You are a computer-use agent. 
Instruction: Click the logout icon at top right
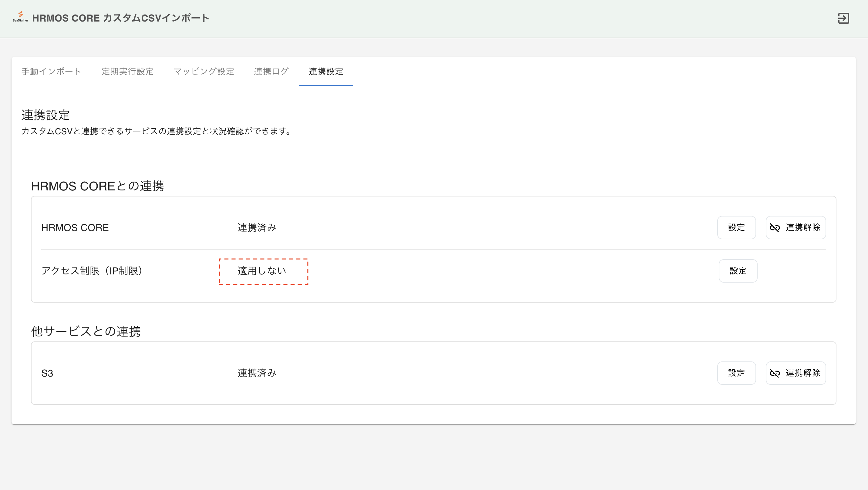(x=843, y=18)
